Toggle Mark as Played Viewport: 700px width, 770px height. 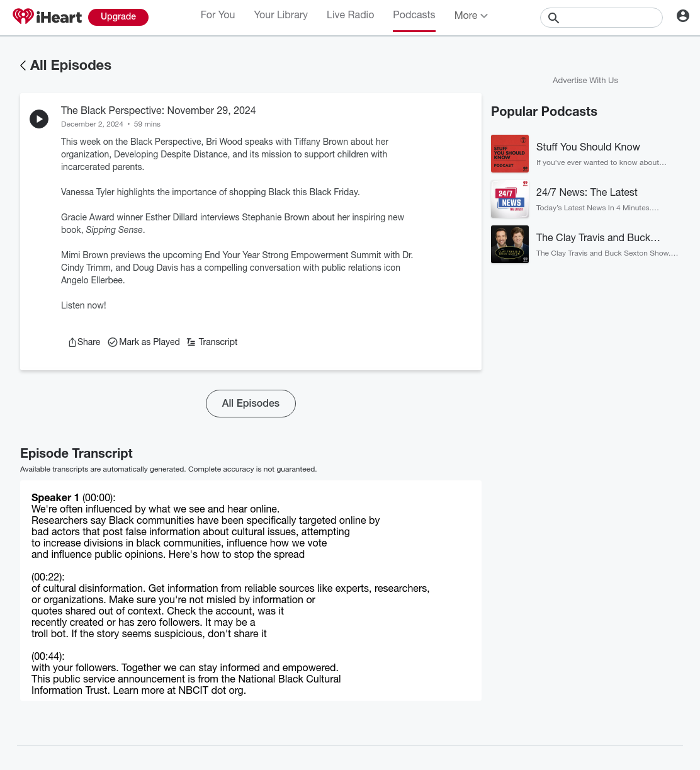coord(144,342)
